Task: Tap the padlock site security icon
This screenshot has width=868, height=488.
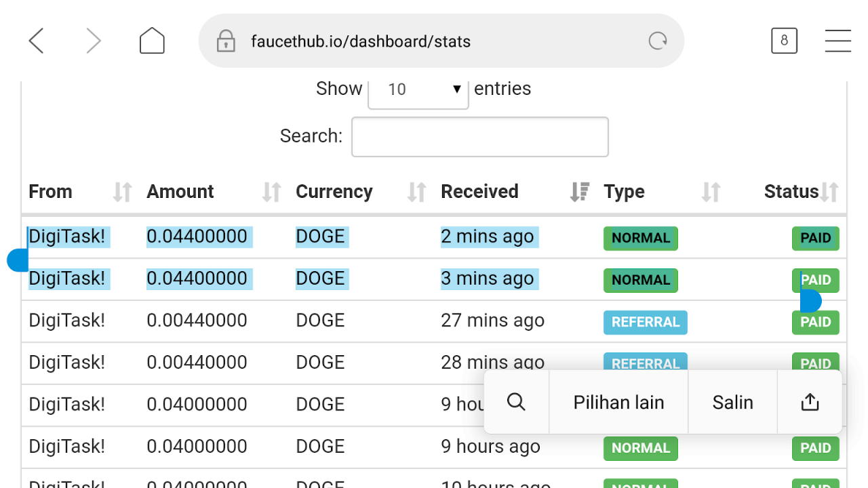Action: (x=225, y=41)
